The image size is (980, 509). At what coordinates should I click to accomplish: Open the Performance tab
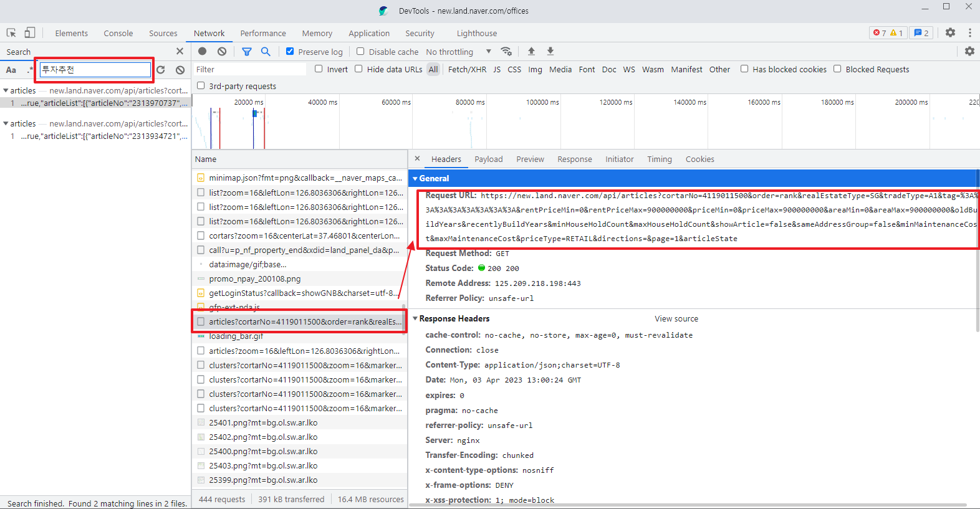[x=263, y=33]
